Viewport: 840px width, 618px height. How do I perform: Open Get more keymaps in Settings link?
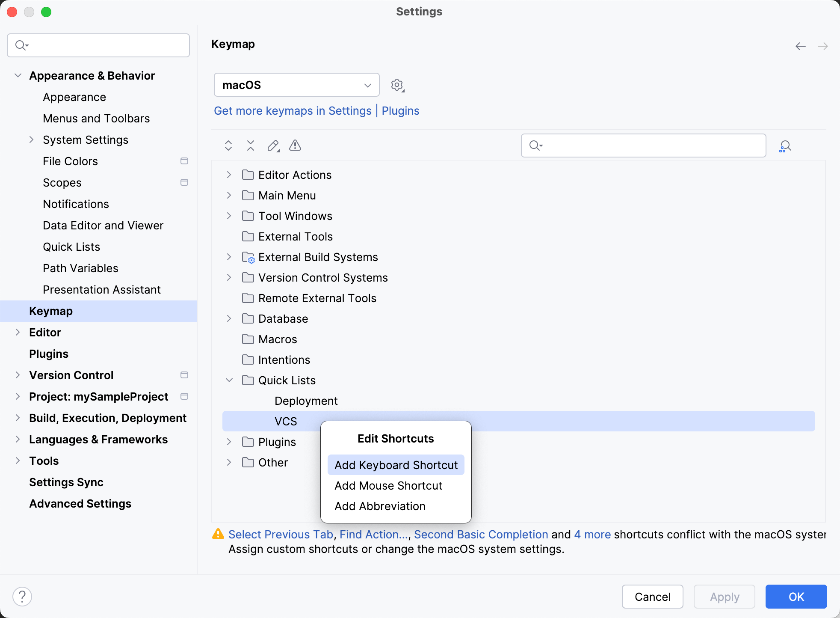click(293, 111)
